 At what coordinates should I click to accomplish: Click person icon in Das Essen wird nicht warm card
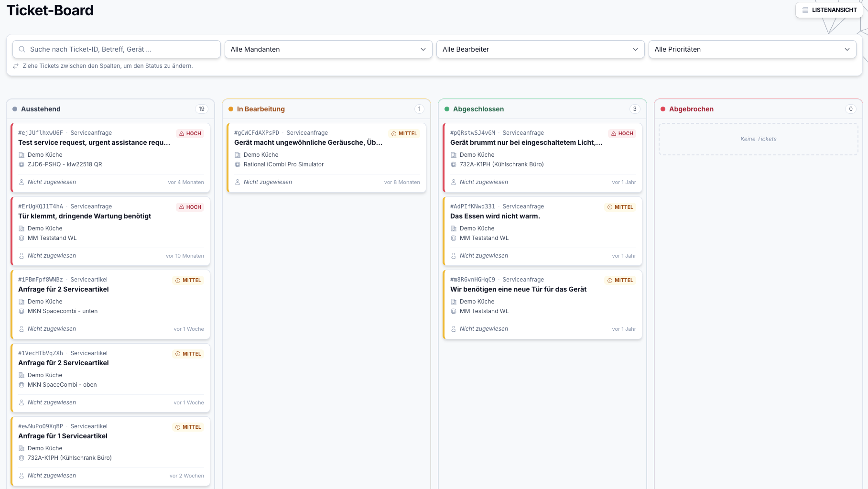(x=454, y=256)
